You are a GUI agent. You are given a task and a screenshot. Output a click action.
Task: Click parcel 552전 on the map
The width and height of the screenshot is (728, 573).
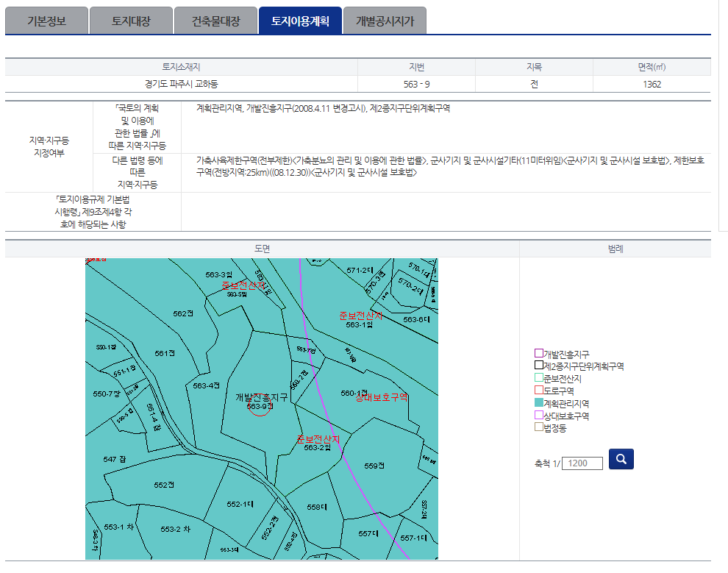tap(163, 485)
